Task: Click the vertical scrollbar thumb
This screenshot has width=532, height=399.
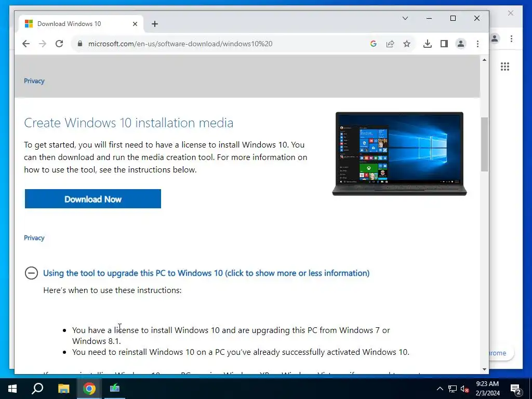Action: [x=485, y=144]
